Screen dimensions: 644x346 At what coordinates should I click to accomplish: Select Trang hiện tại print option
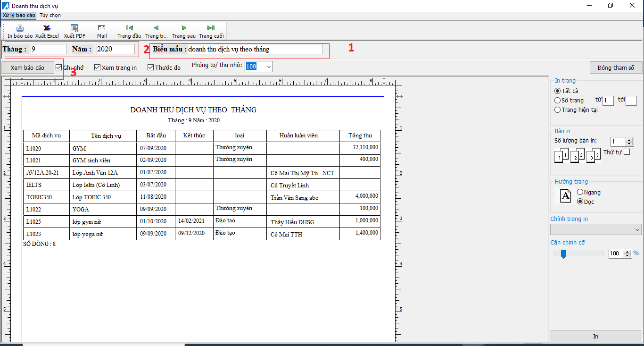click(x=558, y=110)
